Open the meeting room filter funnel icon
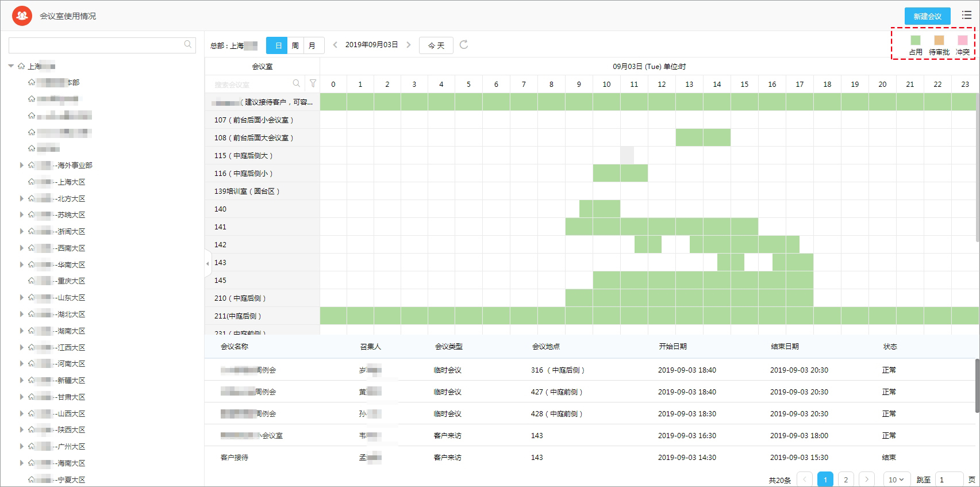This screenshot has width=980, height=487. point(313,83)
